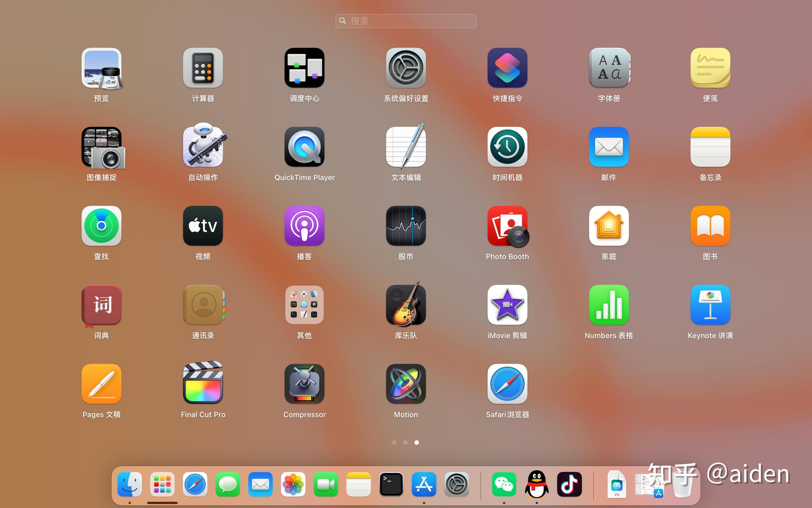This screenshot has height=508, width=812.
Task: Open the 字体册 Font Book app
Action: 609,68
